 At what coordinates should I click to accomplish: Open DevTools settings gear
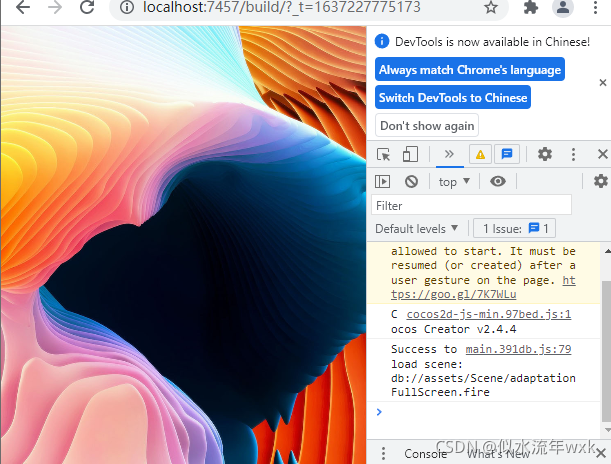[545, 154]
